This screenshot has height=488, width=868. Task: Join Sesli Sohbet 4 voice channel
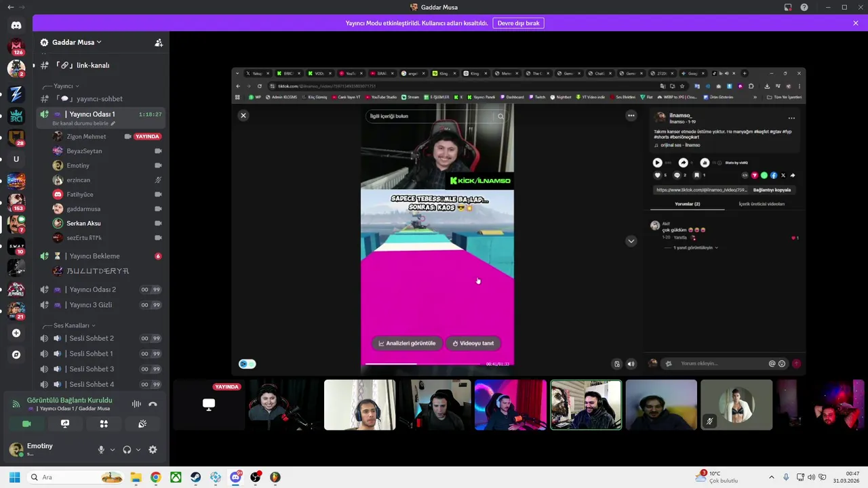(x=102, y=384)
